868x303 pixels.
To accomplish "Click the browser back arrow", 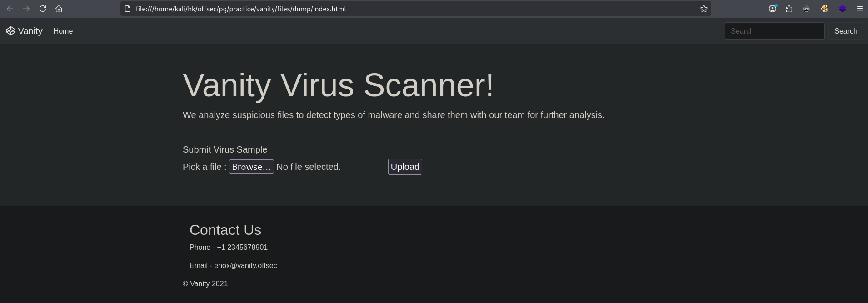I will 10,9.
